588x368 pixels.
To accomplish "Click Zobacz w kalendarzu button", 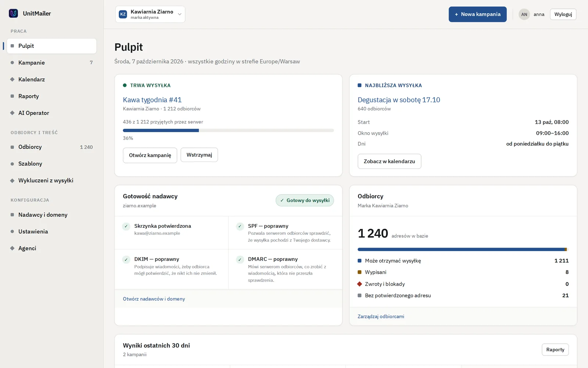I will pyautogui.click(x=389, y=161).
